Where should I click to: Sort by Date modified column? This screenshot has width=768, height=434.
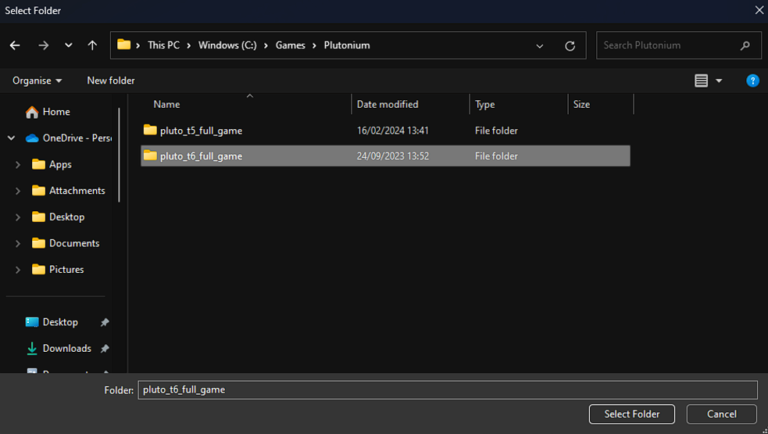(387, 104)
